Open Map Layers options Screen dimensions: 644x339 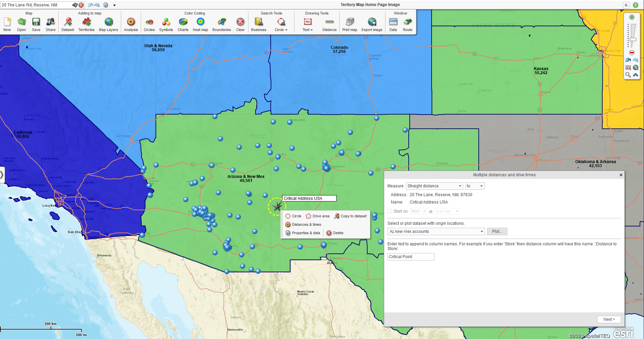coord(109,25)
